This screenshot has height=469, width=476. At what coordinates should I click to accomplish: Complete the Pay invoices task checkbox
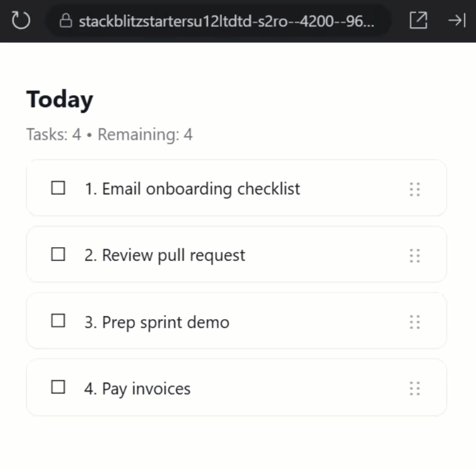tap(58, 388)
